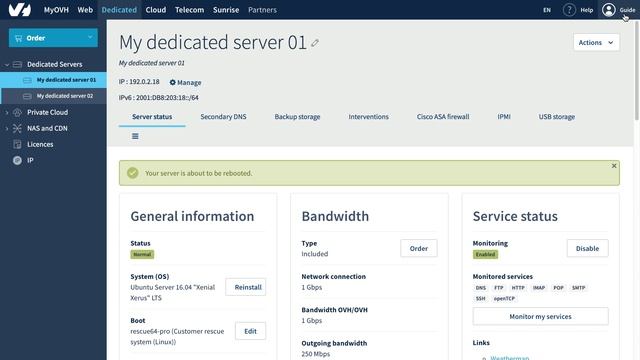The width and height of the screenshot is (640, 360).
Task: Click the IP globe icon
Action: (17, 160)
